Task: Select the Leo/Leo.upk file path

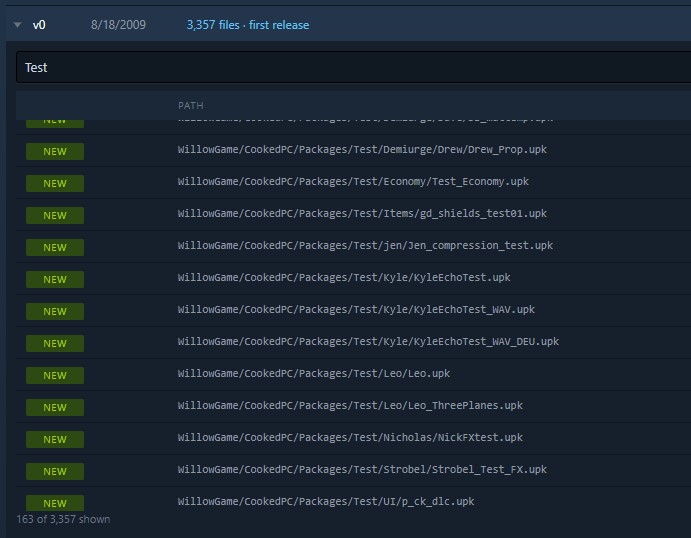Action: click(314, 374)
